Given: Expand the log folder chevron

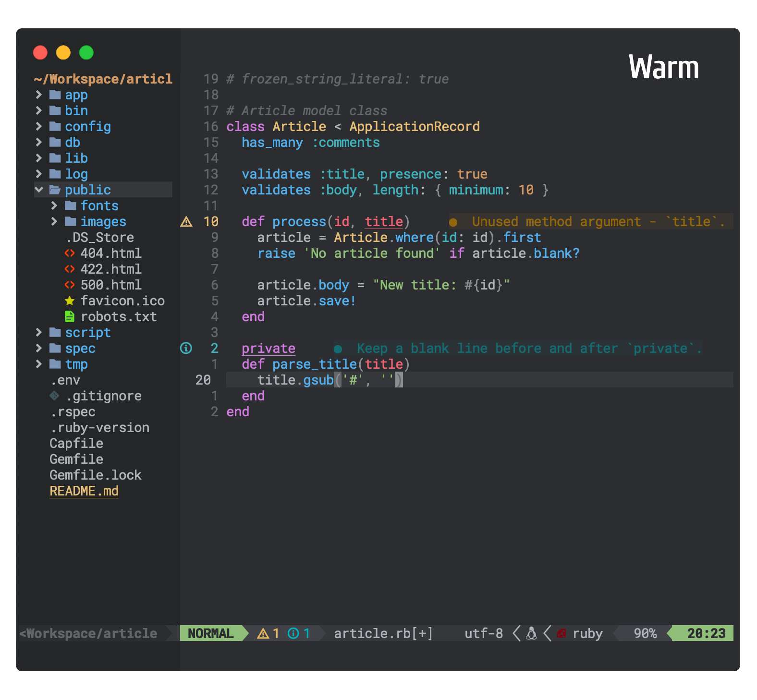Looking at the screenshot, I should click(39, 174).
